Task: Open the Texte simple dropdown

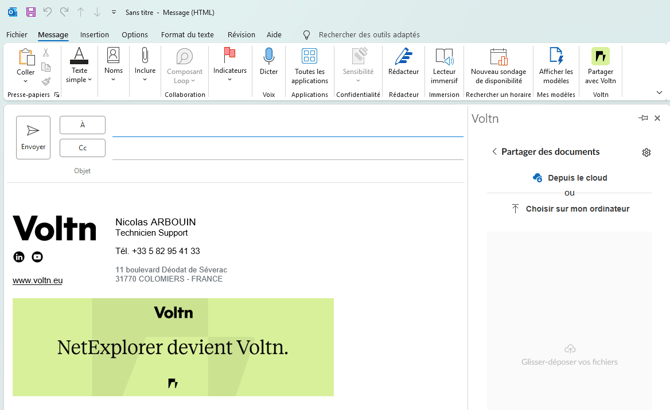Action: point(79,66)
